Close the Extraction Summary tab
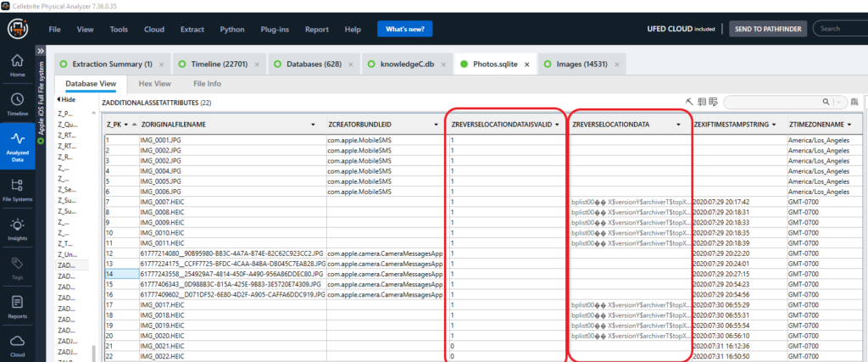 coord(161,64)
